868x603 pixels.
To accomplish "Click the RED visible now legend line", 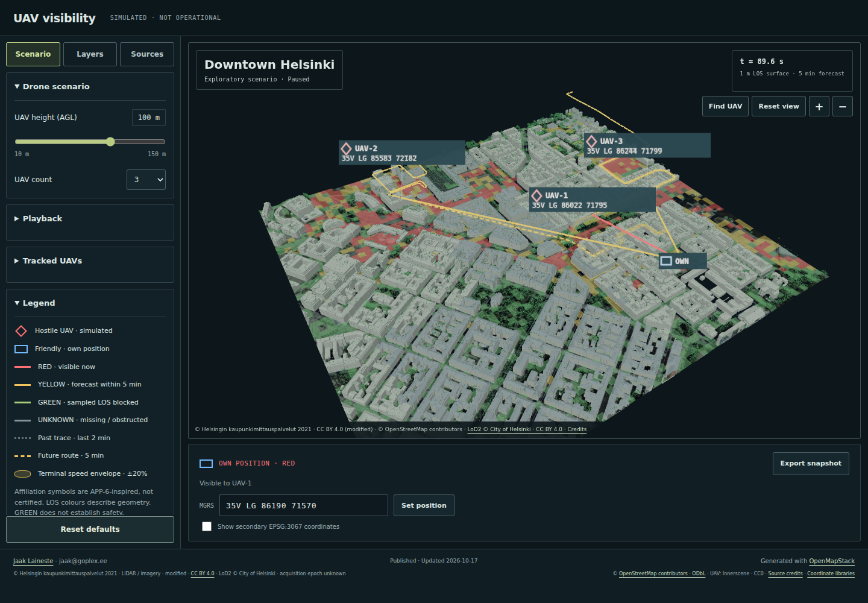I will pyautogui.click(x=22, y=367).
